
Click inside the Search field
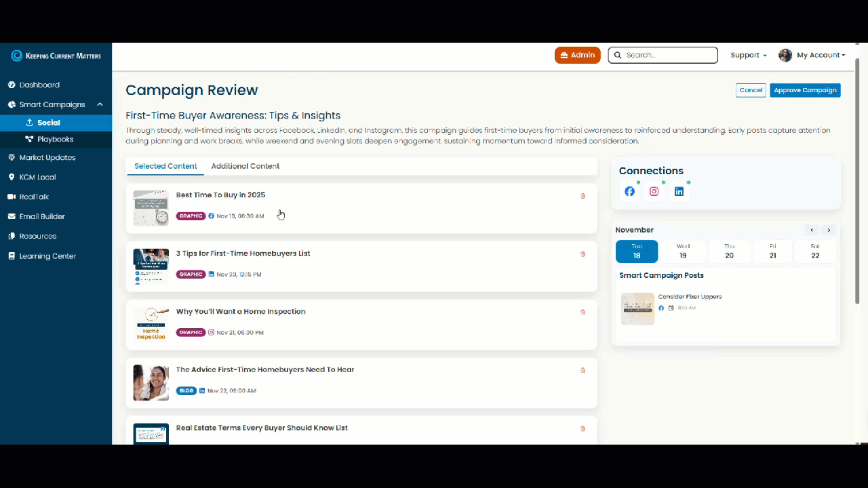click(x=663, y=55)
